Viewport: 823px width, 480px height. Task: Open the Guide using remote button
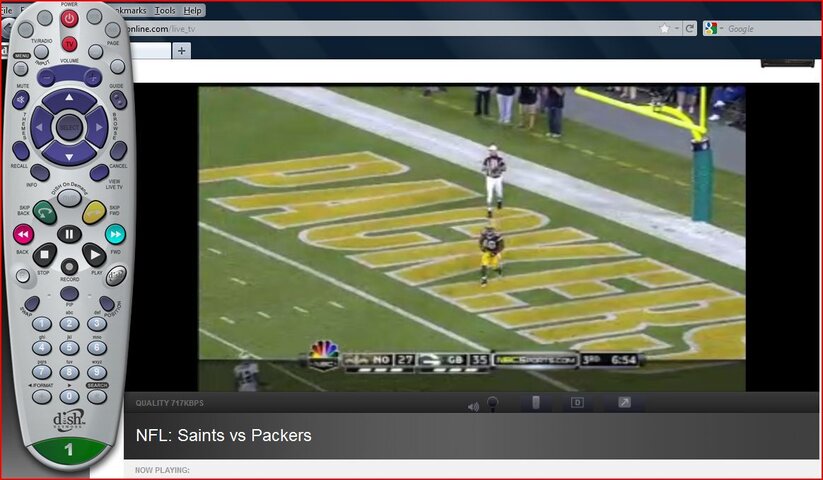coord(118,99)
